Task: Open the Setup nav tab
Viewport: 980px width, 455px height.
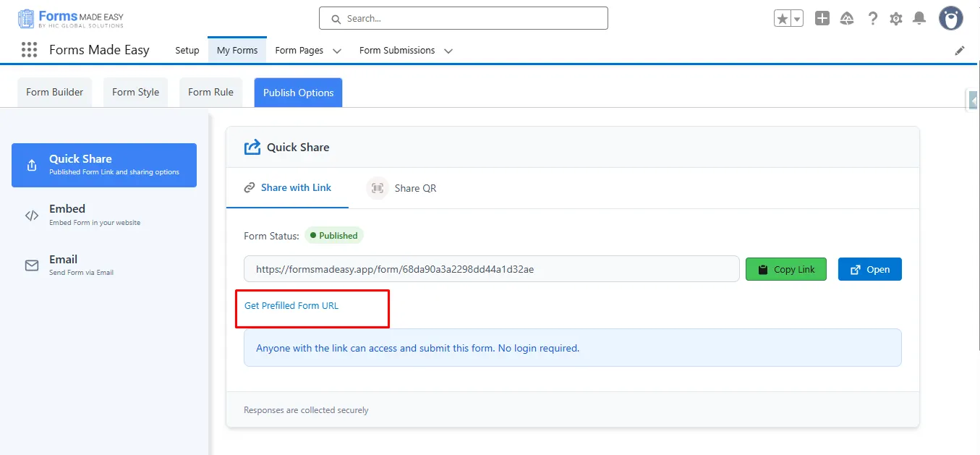Action: click(187, 50)
